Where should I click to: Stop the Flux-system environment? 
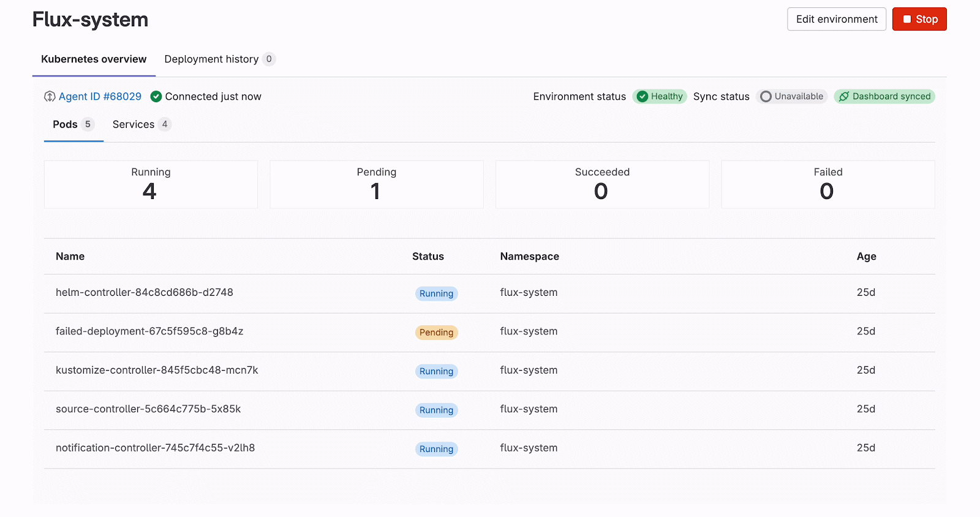pos(919,19)
